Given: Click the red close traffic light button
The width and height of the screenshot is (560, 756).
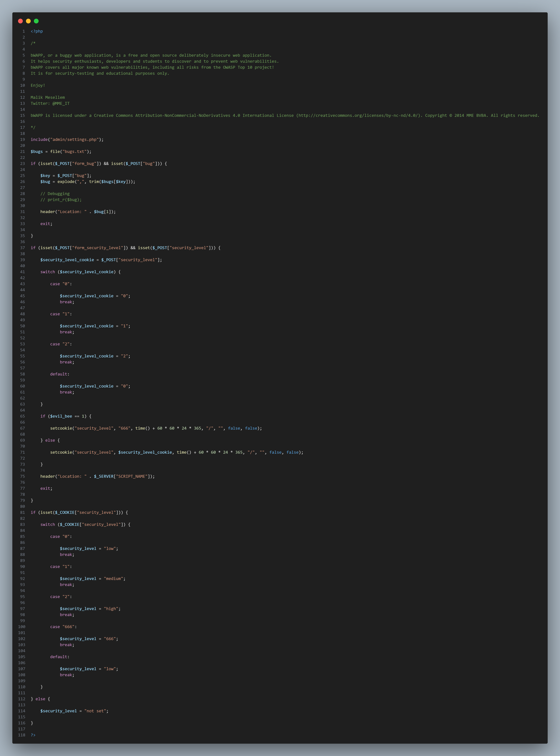Looking at the screenshot, I should coord(21,21).
